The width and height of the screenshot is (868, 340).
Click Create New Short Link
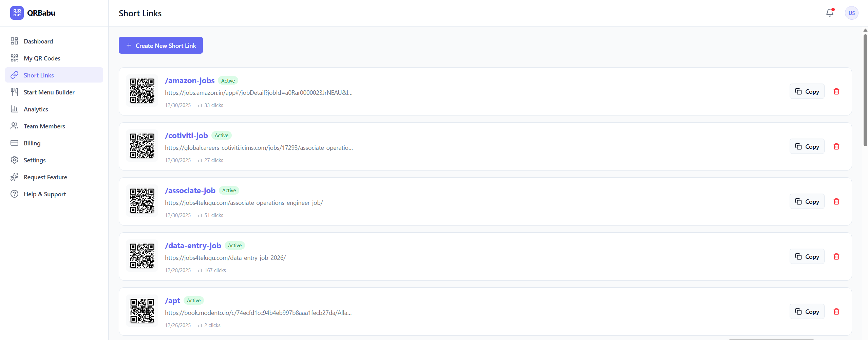(x=161, y=45)
